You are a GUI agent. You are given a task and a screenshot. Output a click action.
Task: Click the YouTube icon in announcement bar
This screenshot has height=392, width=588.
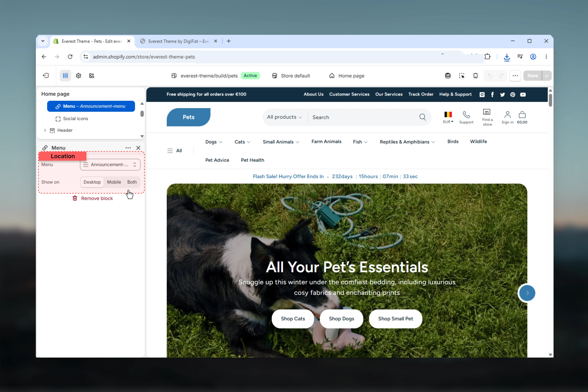523,95
